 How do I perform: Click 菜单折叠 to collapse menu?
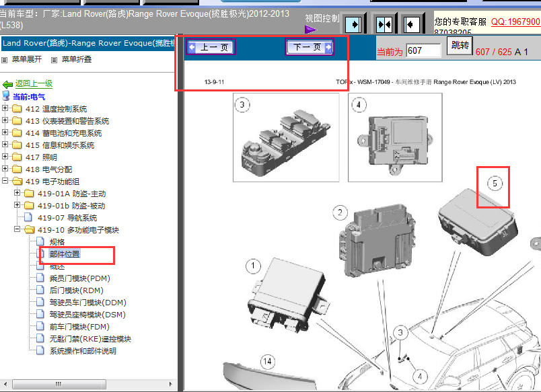[76, 59]
